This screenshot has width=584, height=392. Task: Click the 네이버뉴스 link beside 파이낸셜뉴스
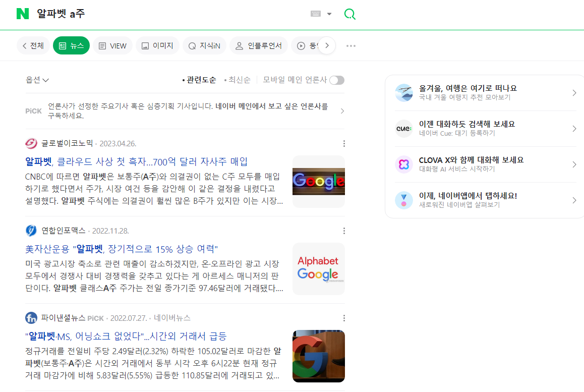click(x=172, y=318)
